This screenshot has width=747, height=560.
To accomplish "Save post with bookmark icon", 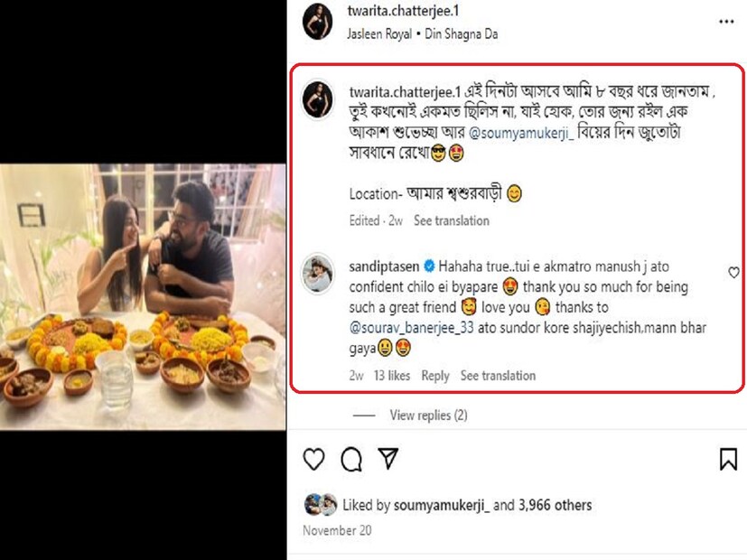I will pos(728,459).
